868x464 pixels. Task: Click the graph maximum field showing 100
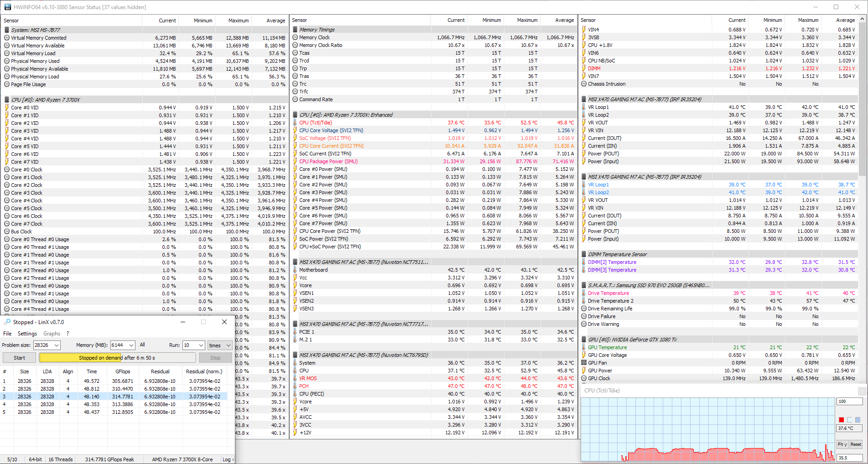[x=849, y=402]
